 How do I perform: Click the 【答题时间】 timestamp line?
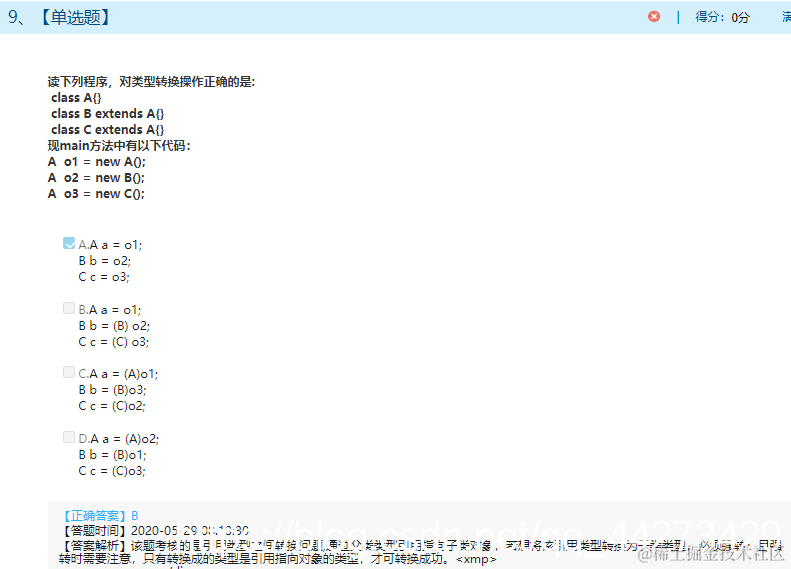point(155,531)
